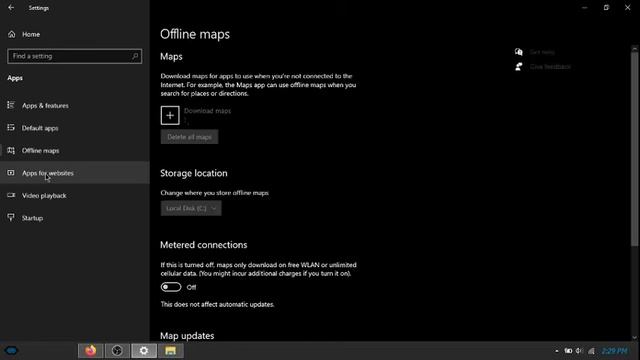Focus the Find a setting search box
This screenshot has height=360, width=640.
(74, 56)
